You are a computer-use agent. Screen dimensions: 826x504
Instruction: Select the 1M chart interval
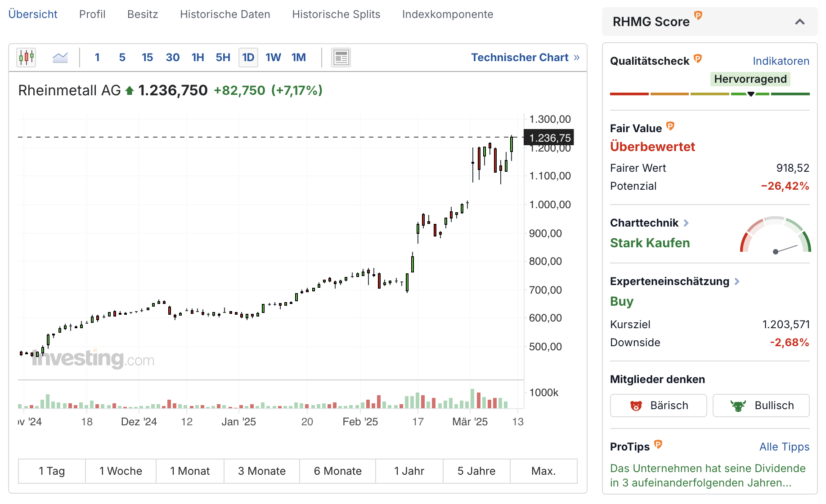pyautogui.click(x=299, y=58)
